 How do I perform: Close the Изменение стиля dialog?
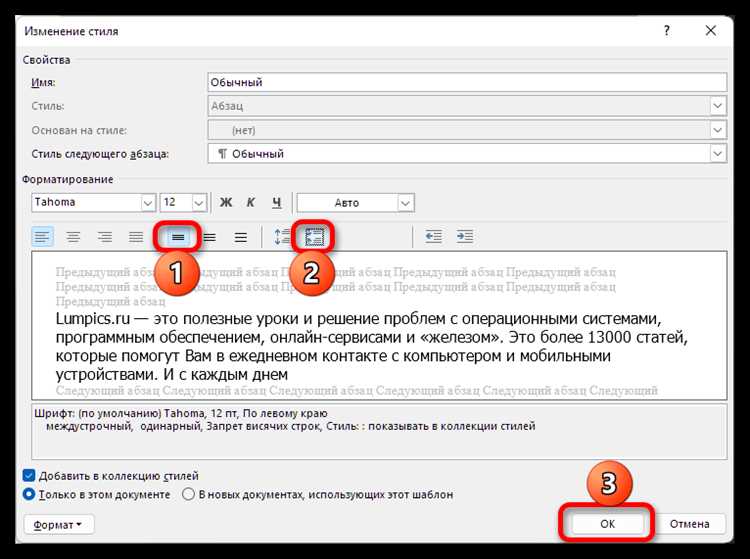coord(711,31)
